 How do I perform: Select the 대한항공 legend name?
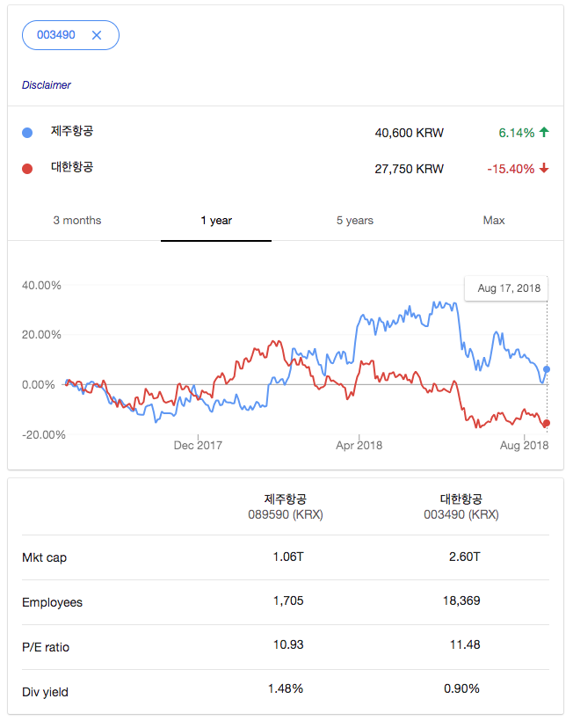[72, 167]
